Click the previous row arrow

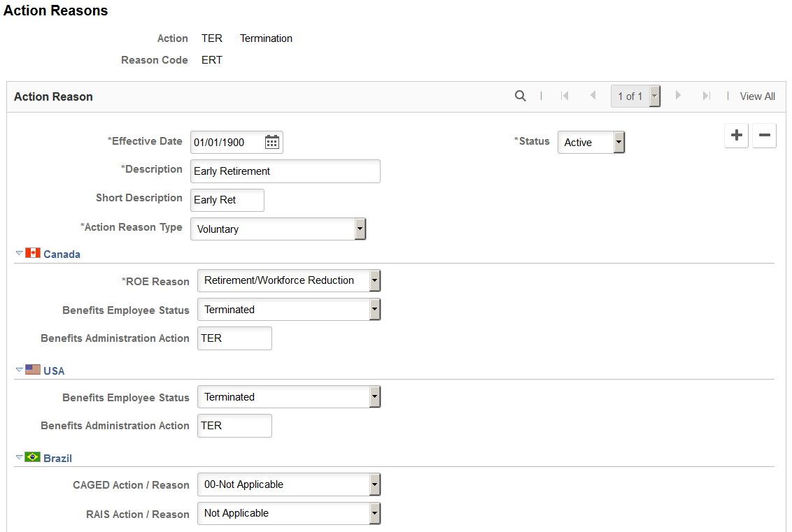point(593,95)
